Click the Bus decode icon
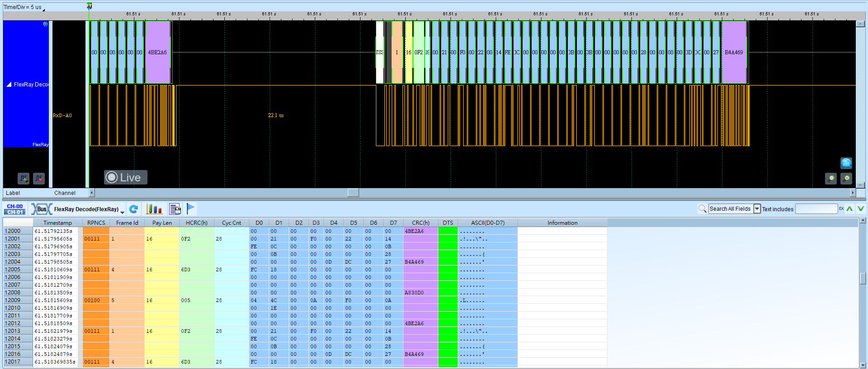 (x=41, y=209)
